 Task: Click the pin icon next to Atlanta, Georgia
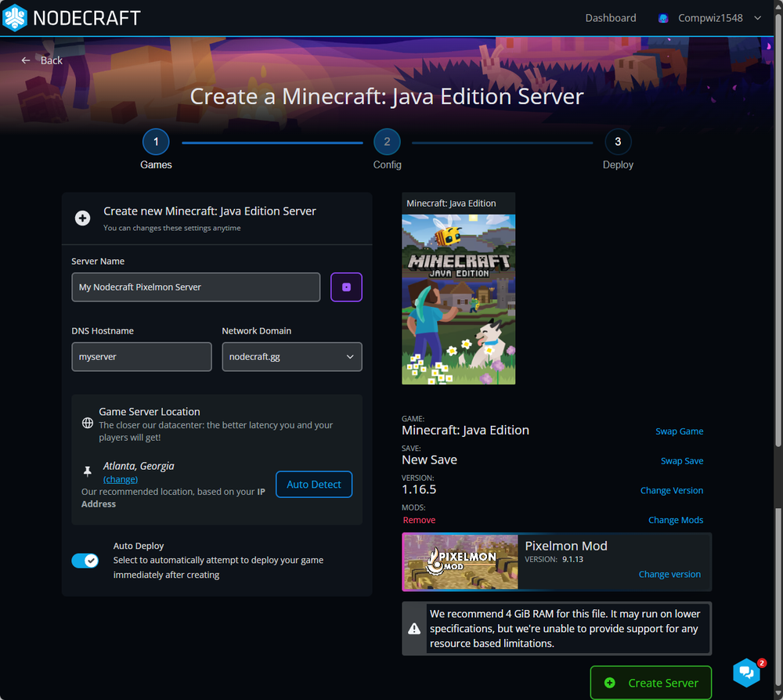point(88,471)
